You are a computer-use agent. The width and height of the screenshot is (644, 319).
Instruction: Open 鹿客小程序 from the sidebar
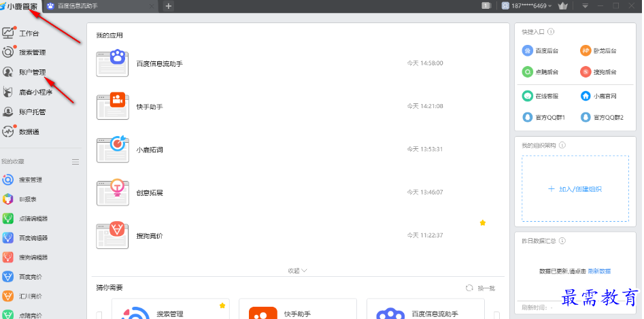pyautogui.click(x=28, y=92)
